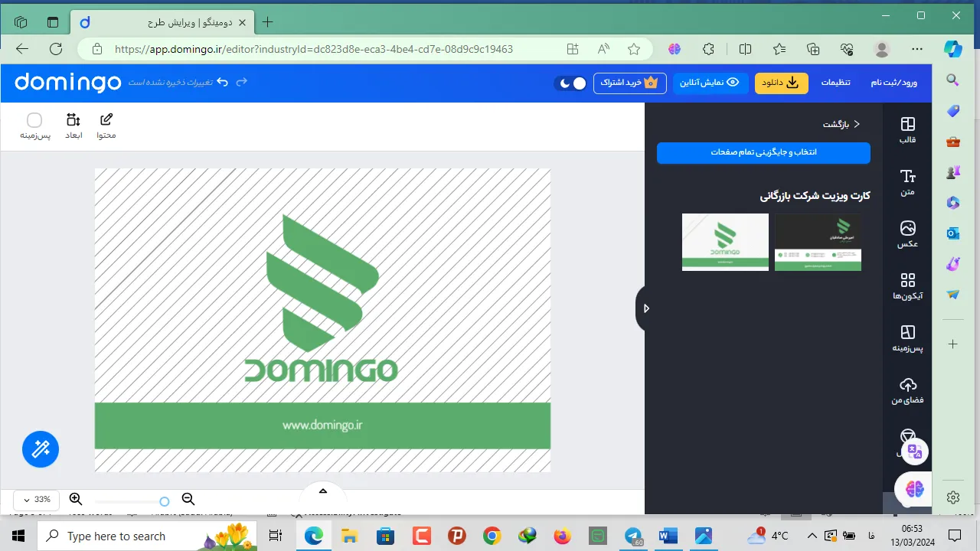Toggle the dark mode switch
The width and height of the screenshot is (980, 551).
coord(570,83)
